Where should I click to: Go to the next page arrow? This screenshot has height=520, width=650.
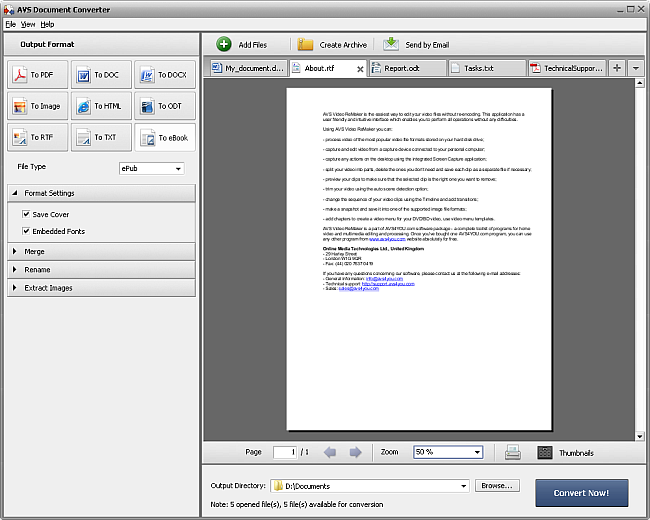tap(355, 452)
